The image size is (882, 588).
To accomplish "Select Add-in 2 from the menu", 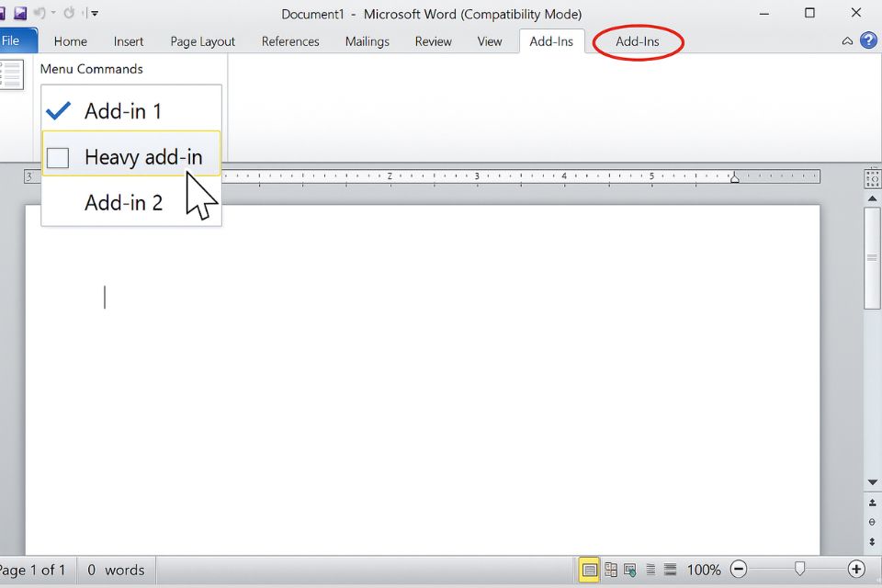I will (123, 203).
